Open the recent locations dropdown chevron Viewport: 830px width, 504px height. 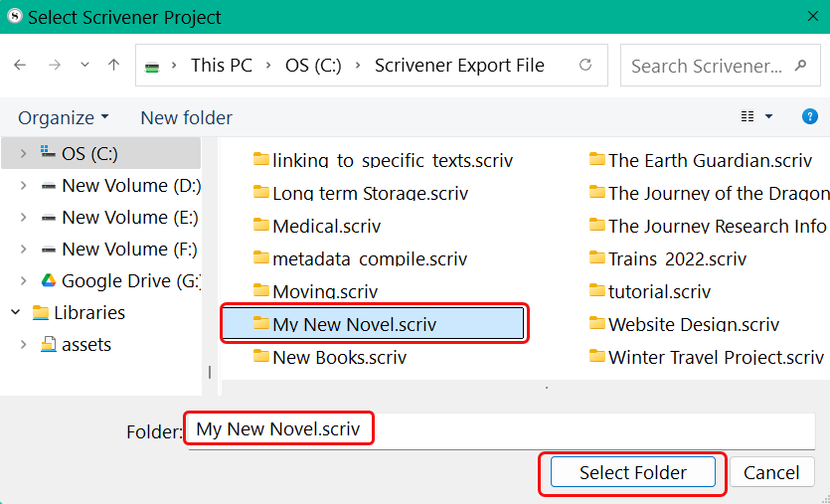click(x=84, y=66)
